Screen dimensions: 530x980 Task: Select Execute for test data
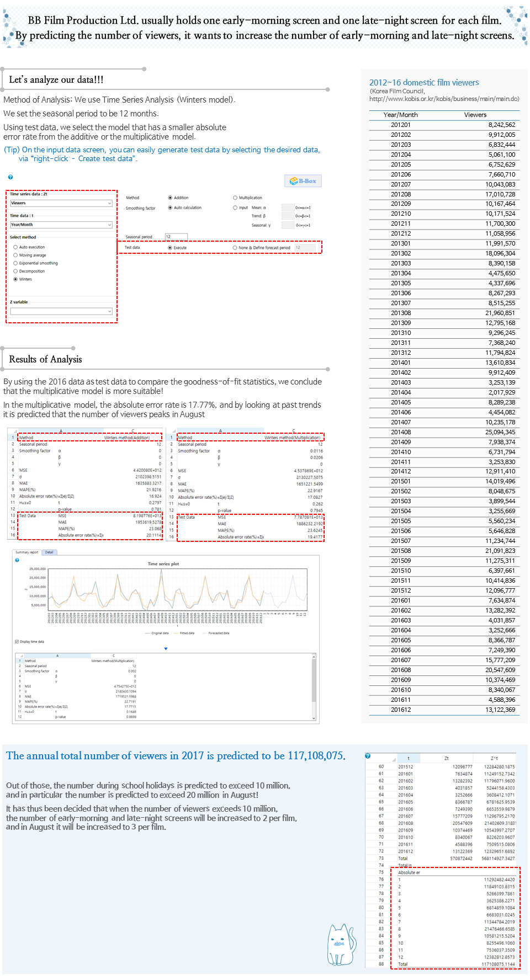click(x=170, y=248)
